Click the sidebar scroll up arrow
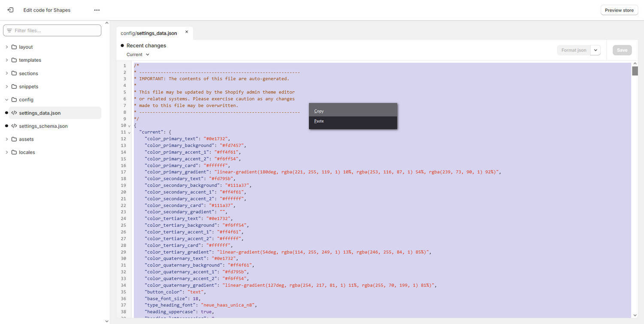 [x=107, y=23]
